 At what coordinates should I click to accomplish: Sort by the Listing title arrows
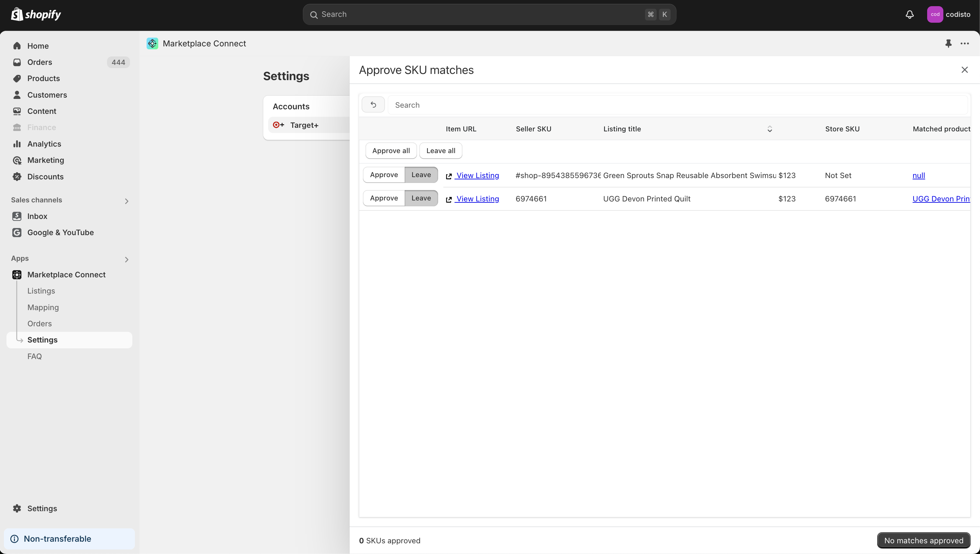(770, 129)
